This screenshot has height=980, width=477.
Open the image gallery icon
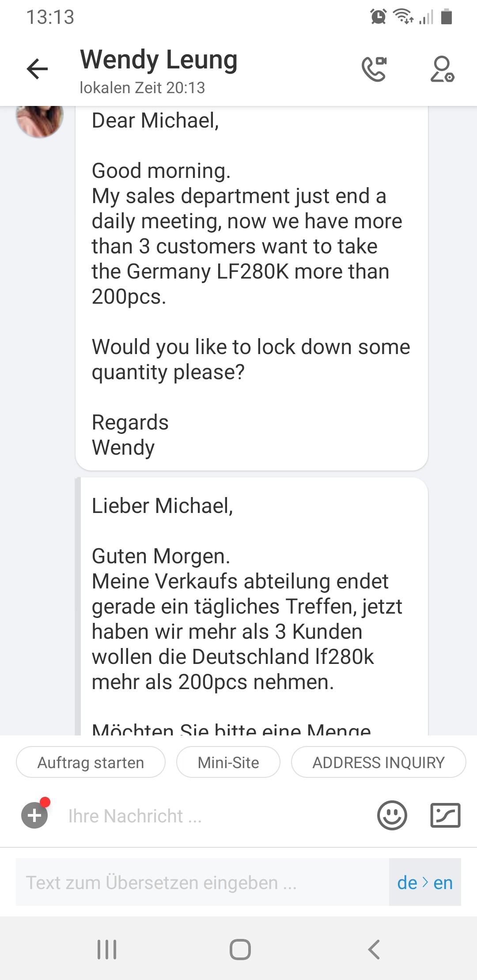point(445,815)
